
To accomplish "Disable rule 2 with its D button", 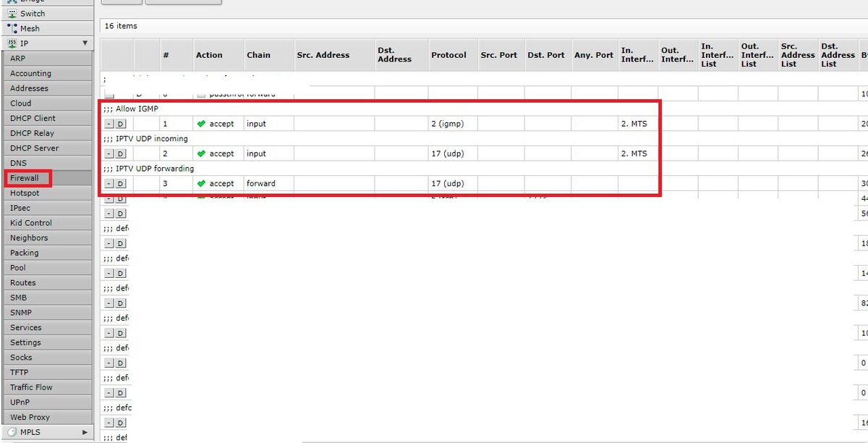I will tap(121, 153).
